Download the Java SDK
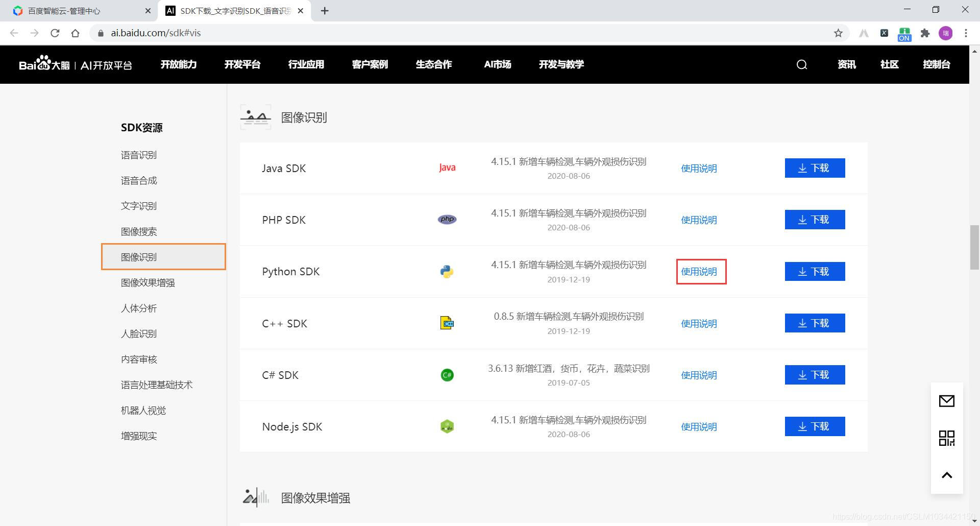Screen dimensions: 980x526 click(x=815, y=168)
